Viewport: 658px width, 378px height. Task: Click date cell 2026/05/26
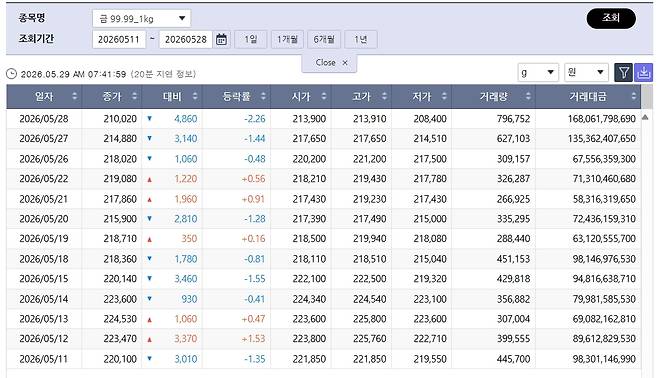pyautogui.click(x=44, y=159)
